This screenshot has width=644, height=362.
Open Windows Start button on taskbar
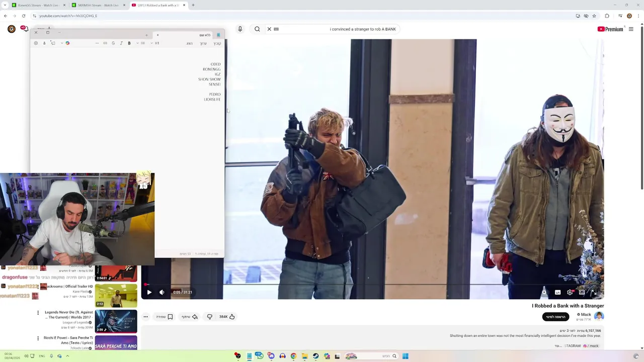coord(405,356)
